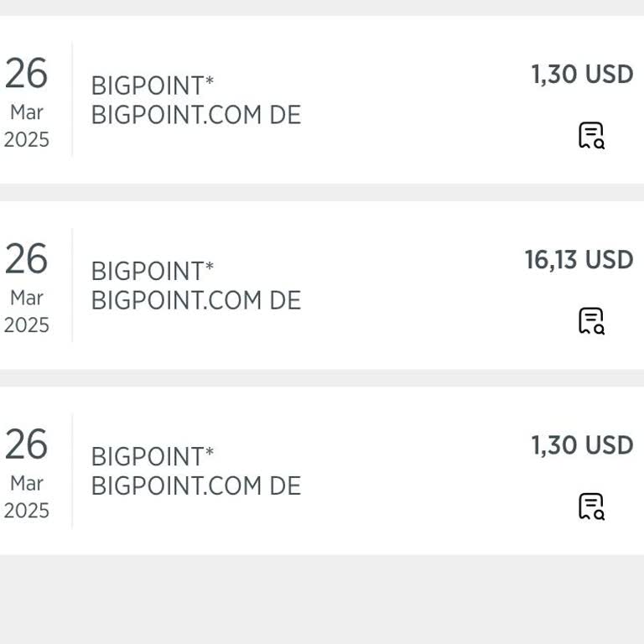Viewport: 644px width, 644px height.
Task: Select the 1,30 USD amount in the last entry
Action: coord(582,445)
